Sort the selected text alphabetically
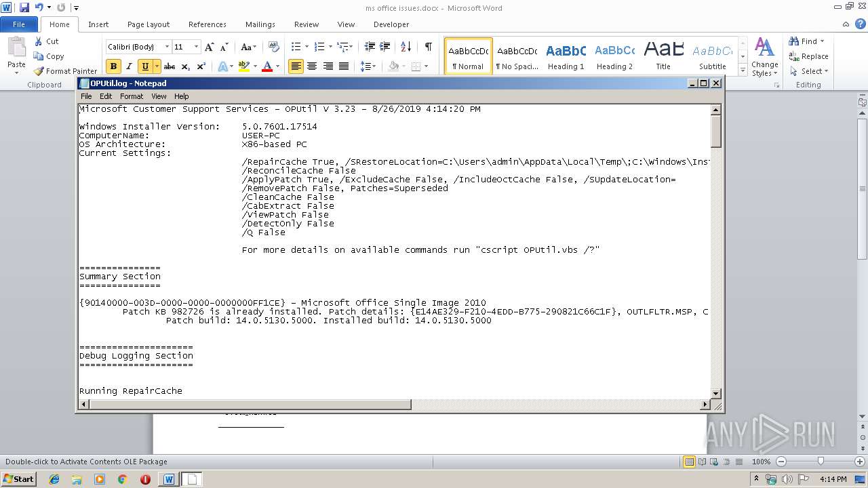 (x=406, y=47)
